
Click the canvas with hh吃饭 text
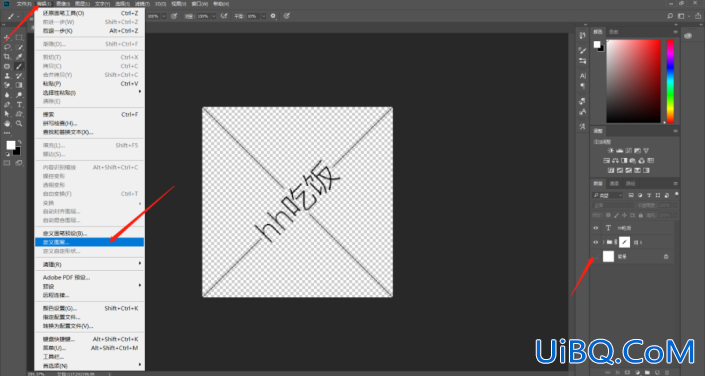(297, 202)
